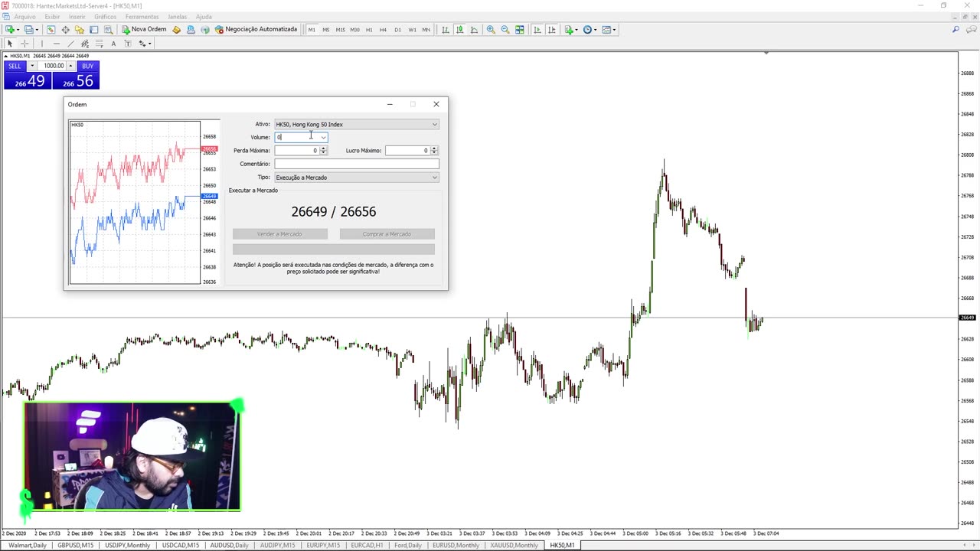Click the new chart icon

tap(10, 29)
